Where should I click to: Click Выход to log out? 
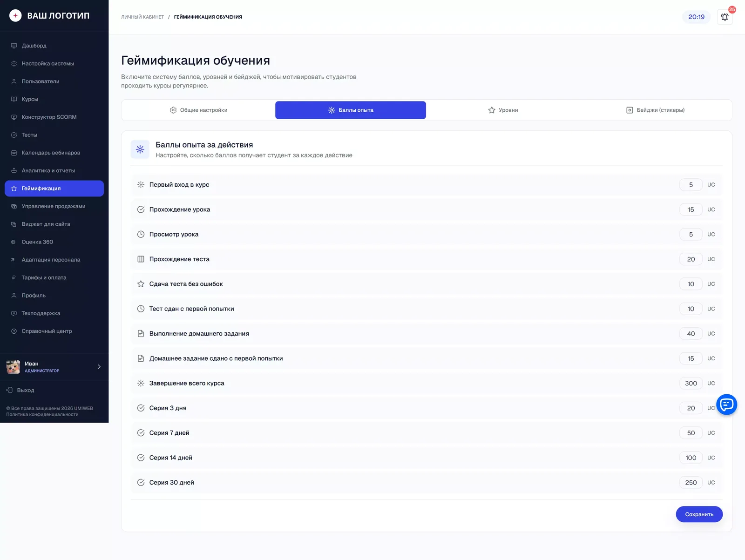click(20, 390)
